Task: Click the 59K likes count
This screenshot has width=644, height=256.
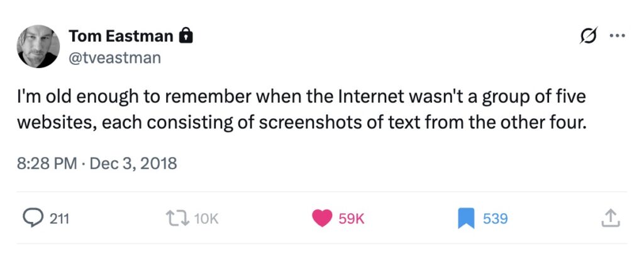Action: [x=352, y=219]
